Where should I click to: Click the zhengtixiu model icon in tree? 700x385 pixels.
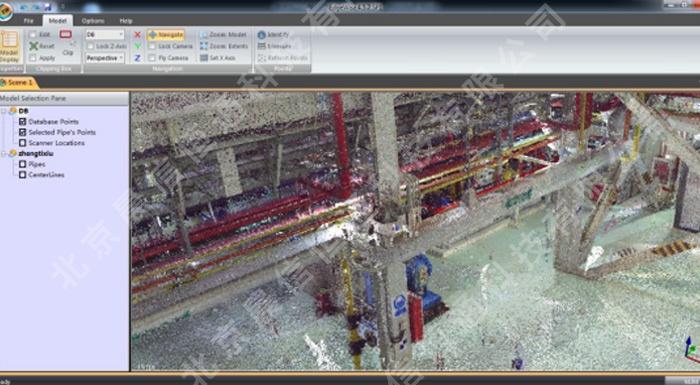[x=13, y=153]
